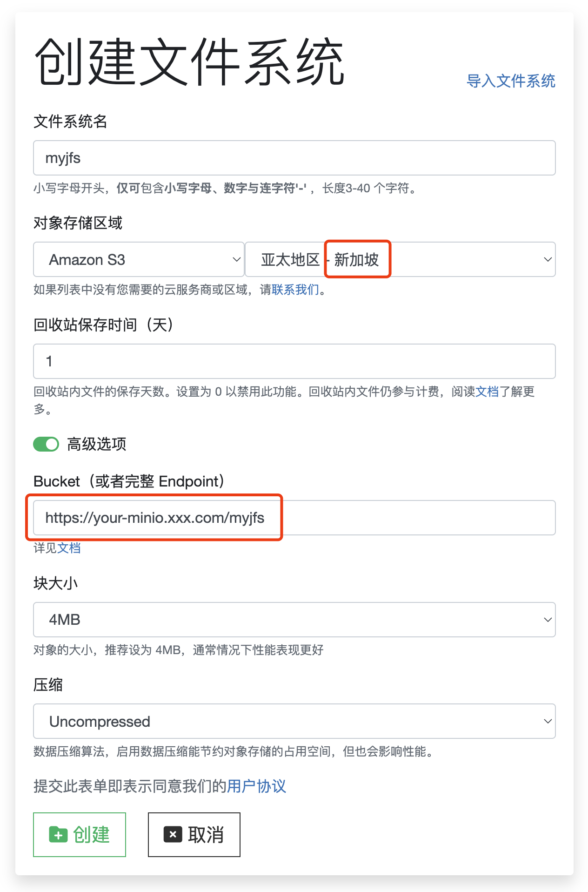Expand the 亚太地区 - 新加坡 region dropdown

[400, 259]
